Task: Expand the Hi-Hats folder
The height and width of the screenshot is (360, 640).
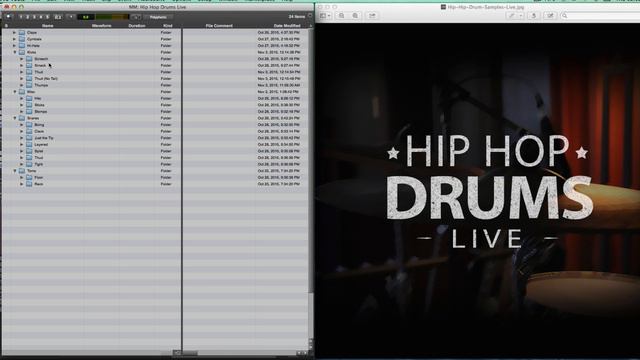Action: (15, 45)
